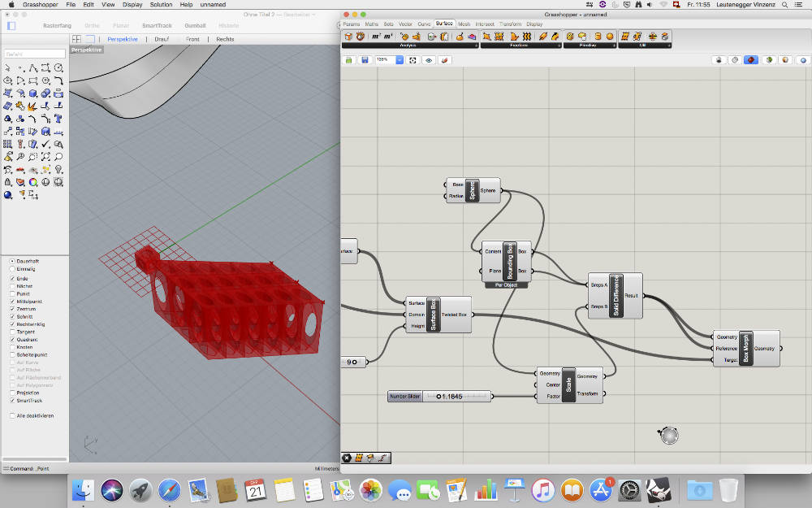Click the cancel X icon in the bottom Grasshopper bar

[347, 458]
